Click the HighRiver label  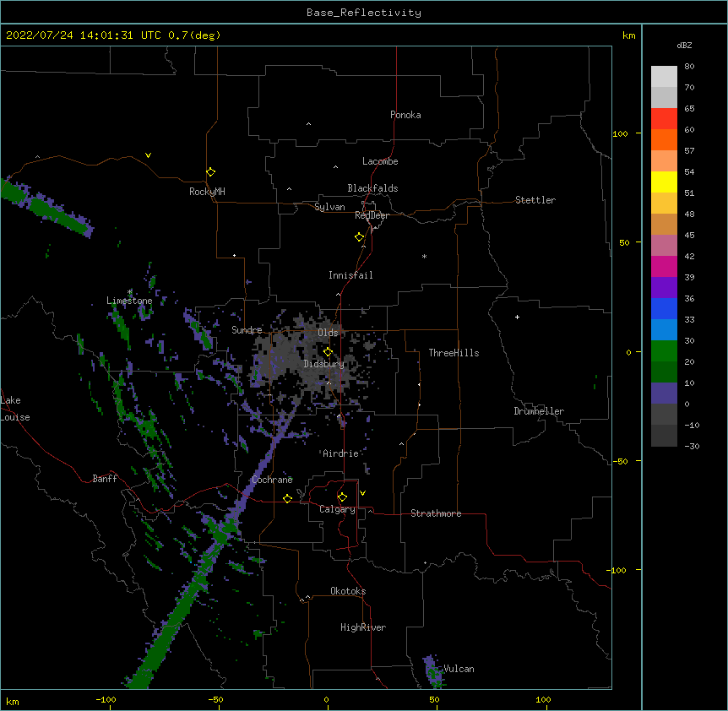coord(363,627)
